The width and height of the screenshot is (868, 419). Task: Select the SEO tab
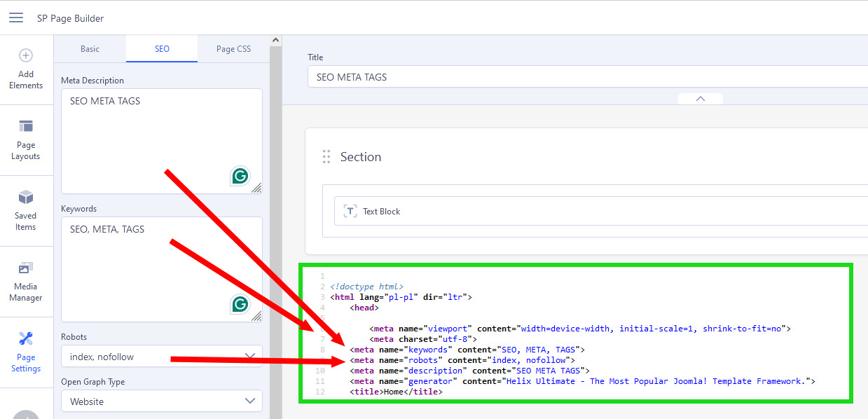(x=162, y=49)
